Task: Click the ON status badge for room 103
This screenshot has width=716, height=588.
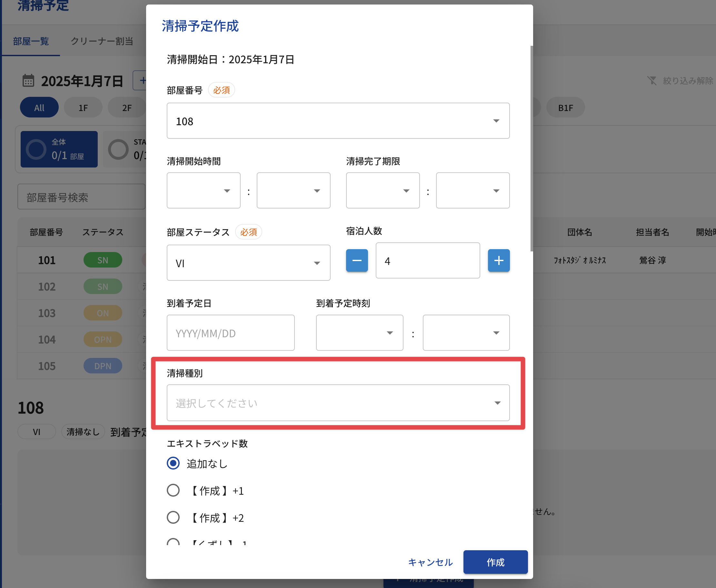Action: (103, 313)
